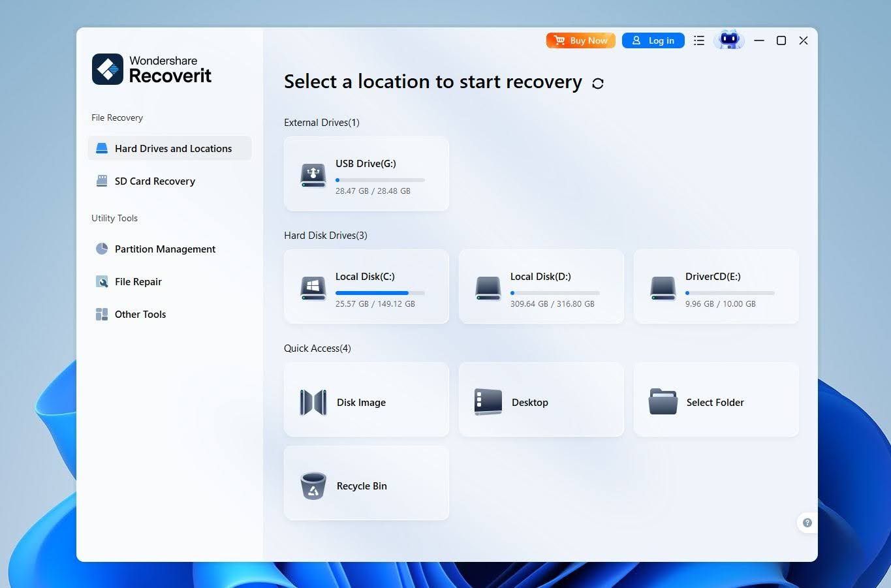Click the Other Tools grid icon
Screen dimensions: 891x588
coord(102,315)
